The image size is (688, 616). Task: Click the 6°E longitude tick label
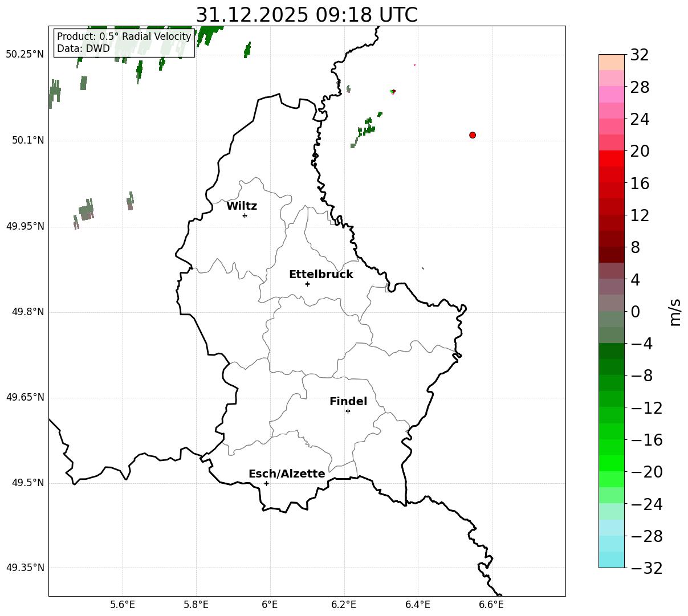[270, 605]
